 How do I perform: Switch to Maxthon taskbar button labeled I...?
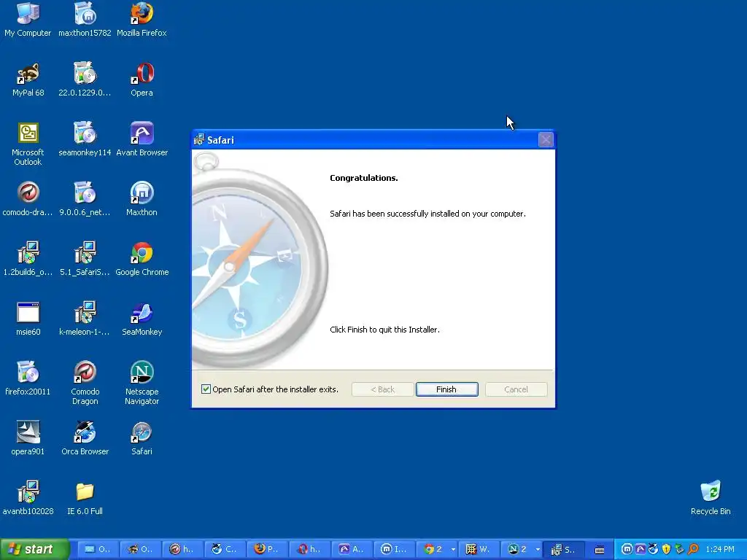(395, 549)
